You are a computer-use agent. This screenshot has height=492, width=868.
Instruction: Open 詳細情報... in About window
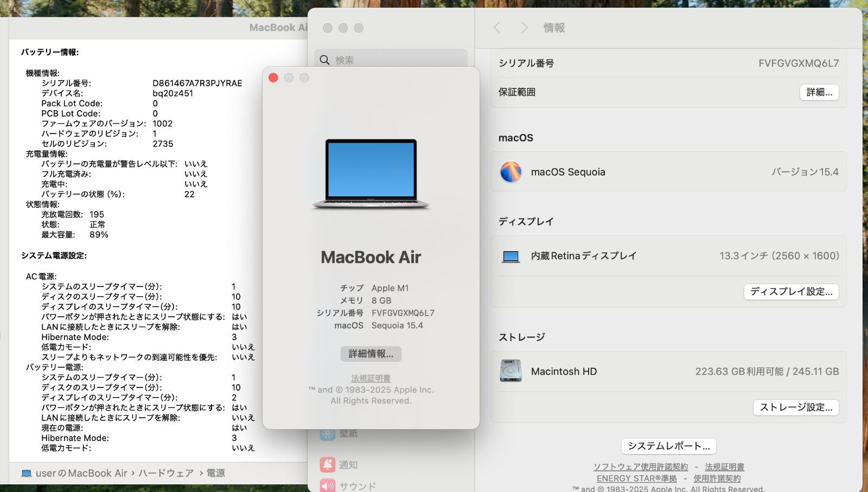[371, 354]
